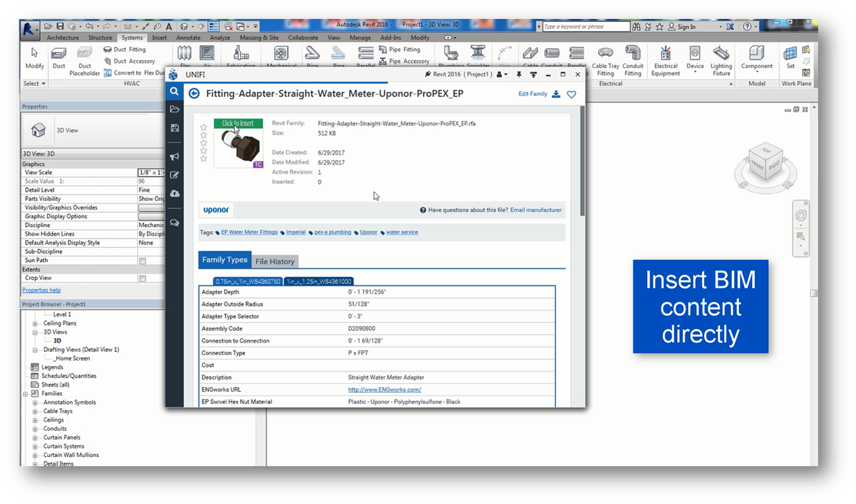Open the View Scale dropdown in Properties
This screenshot has width=856, height=504.
tap(150, 172)
